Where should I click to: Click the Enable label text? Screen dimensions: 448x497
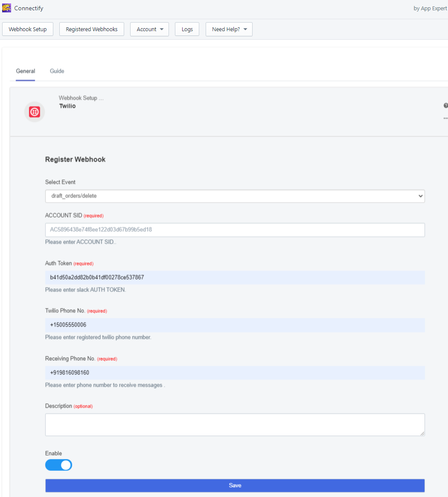coord(53,453)
